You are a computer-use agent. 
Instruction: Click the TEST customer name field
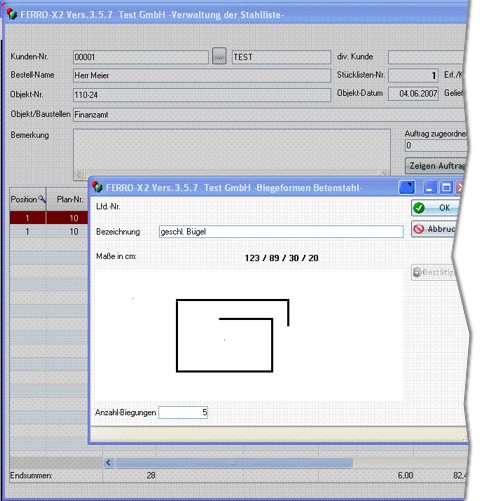point(281,57)
